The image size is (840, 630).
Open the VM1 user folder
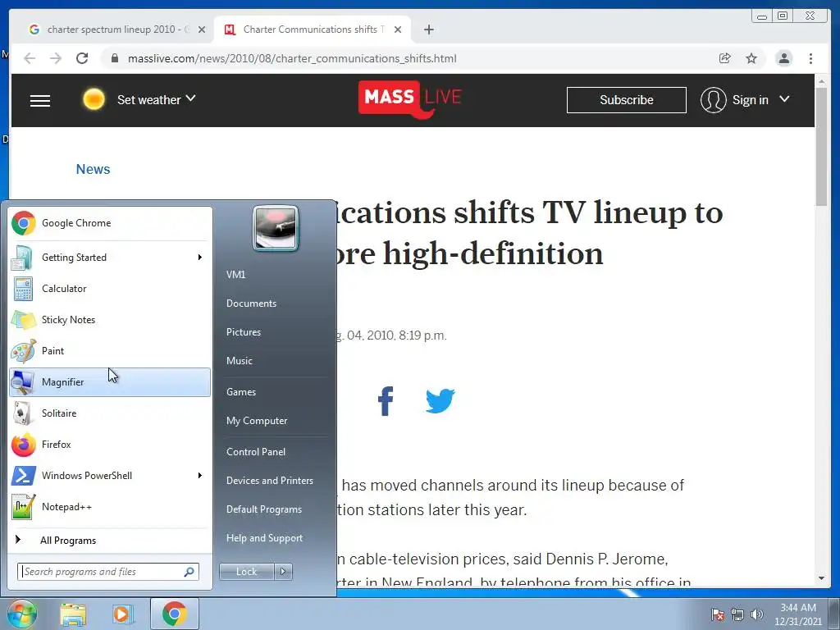point(235,275)
